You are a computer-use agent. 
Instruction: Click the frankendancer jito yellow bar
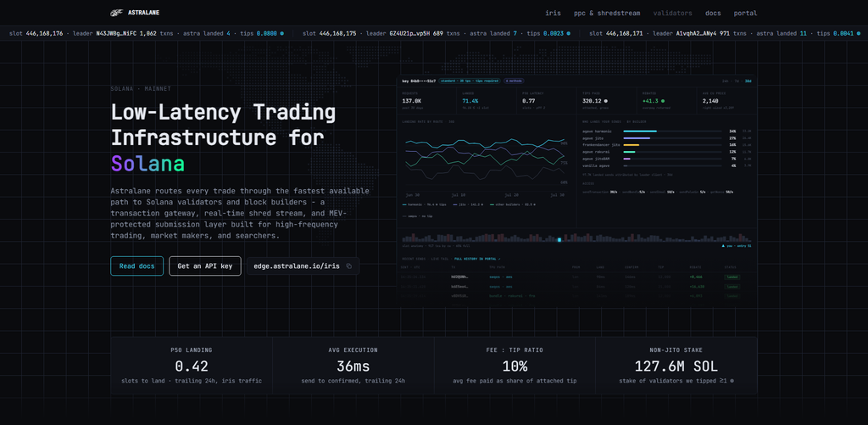pos(631,145)
